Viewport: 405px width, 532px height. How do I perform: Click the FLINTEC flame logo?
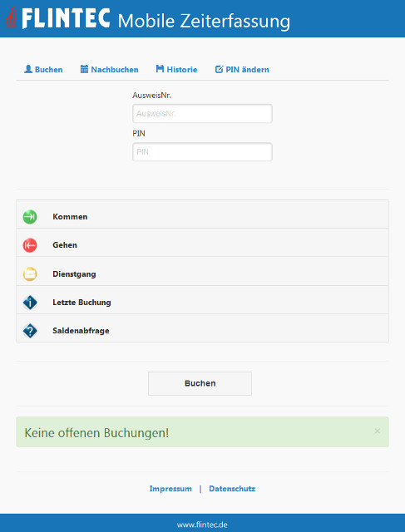[11, 17]
